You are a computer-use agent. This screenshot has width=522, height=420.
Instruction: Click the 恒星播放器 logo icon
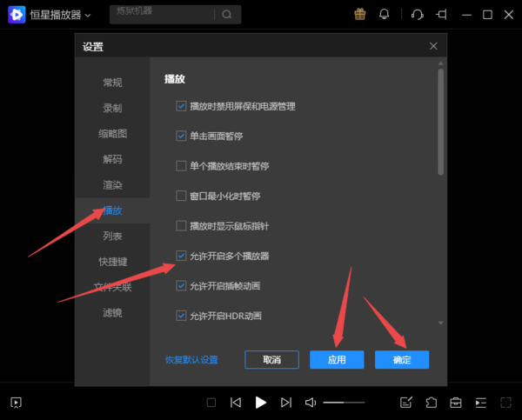(x=17, y=15)
